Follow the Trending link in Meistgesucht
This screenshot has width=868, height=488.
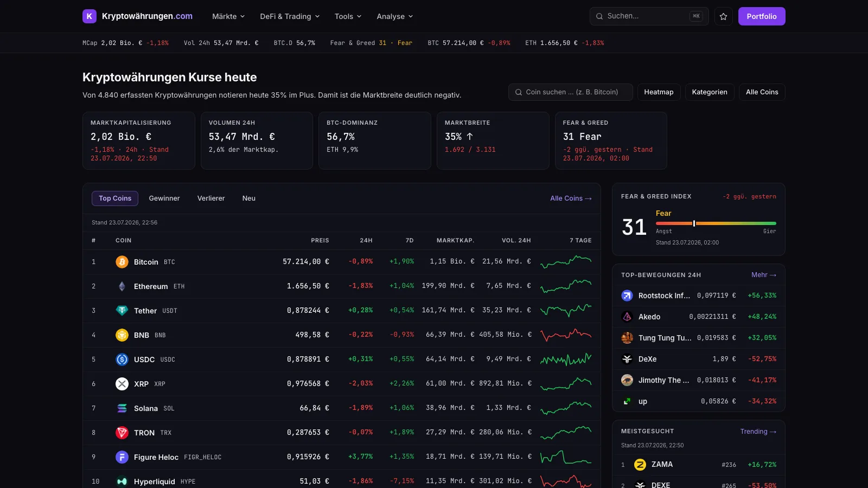[x=758, y=432]
